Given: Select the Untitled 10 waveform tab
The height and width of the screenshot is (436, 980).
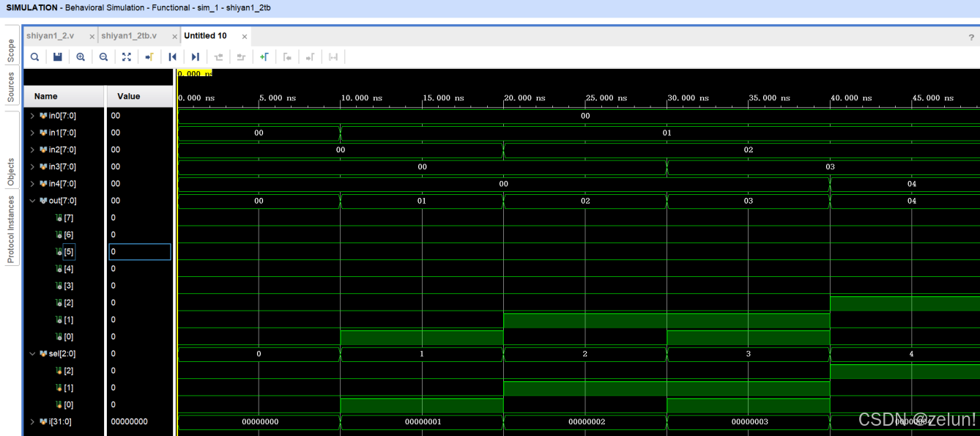Looking at the screenshot, I should tap(206, 36).
